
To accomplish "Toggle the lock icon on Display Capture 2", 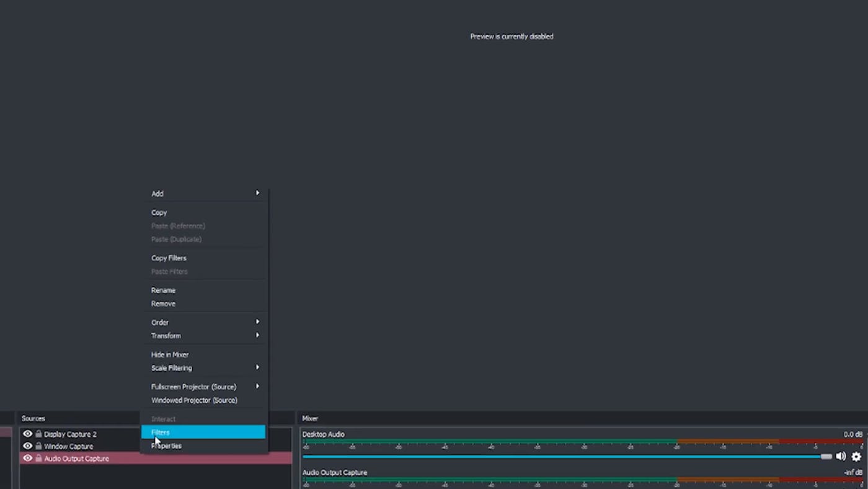I will 38,434.
